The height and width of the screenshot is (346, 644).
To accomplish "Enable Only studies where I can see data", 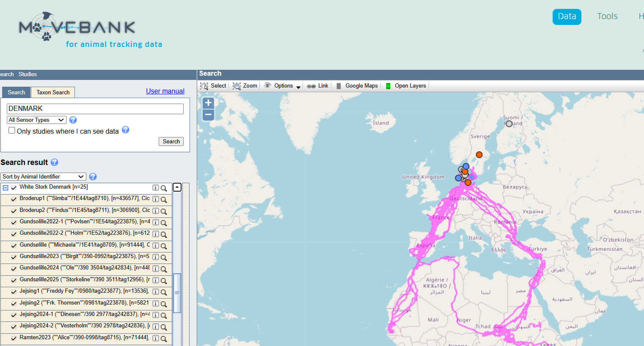I will [12, 130].
